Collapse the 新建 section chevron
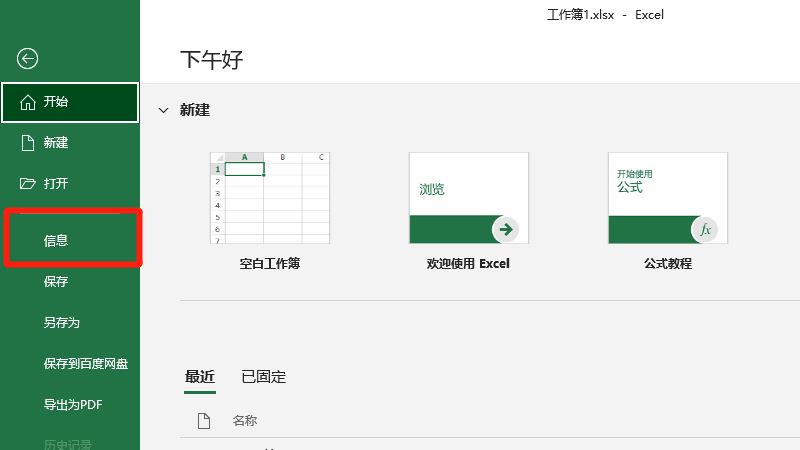 point(164,110)
